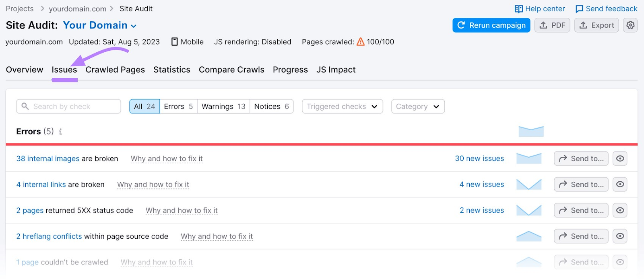Image resolution: width=644 pixels, height=279 pixels.
Task: Click the trend graph for hreflang conflicts
Action: tap(529, 236)
